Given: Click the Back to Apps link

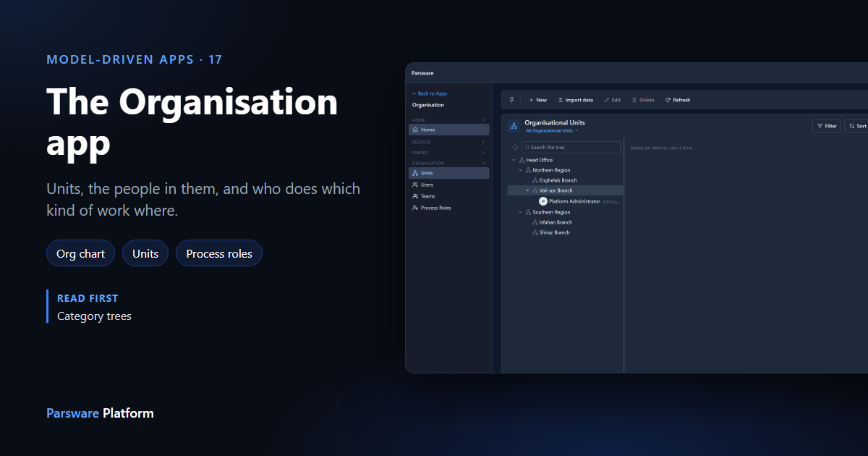Looking at the screenshot, I should 430,93.
